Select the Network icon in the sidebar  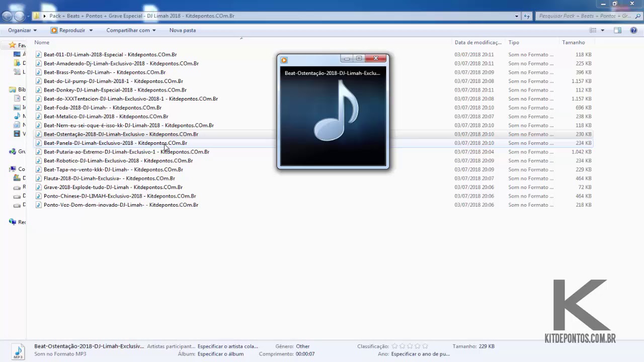tap(13, 222)
